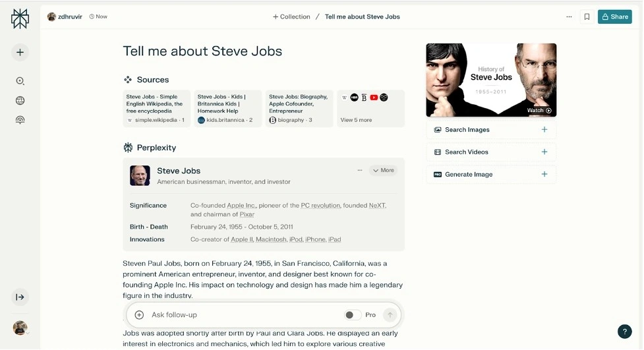The width and height of the screenshot is (644, 350).
Task: Click the attach plus icon in follow-up box
Action: point(139,315)
